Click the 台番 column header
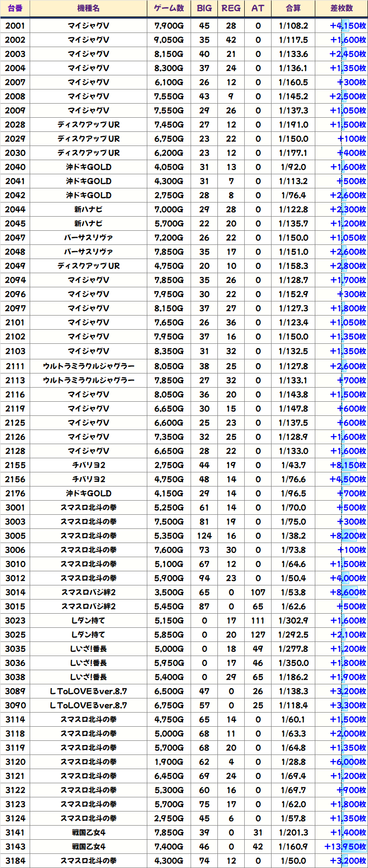Screen dimensions: 368x868 coord(15,8)
